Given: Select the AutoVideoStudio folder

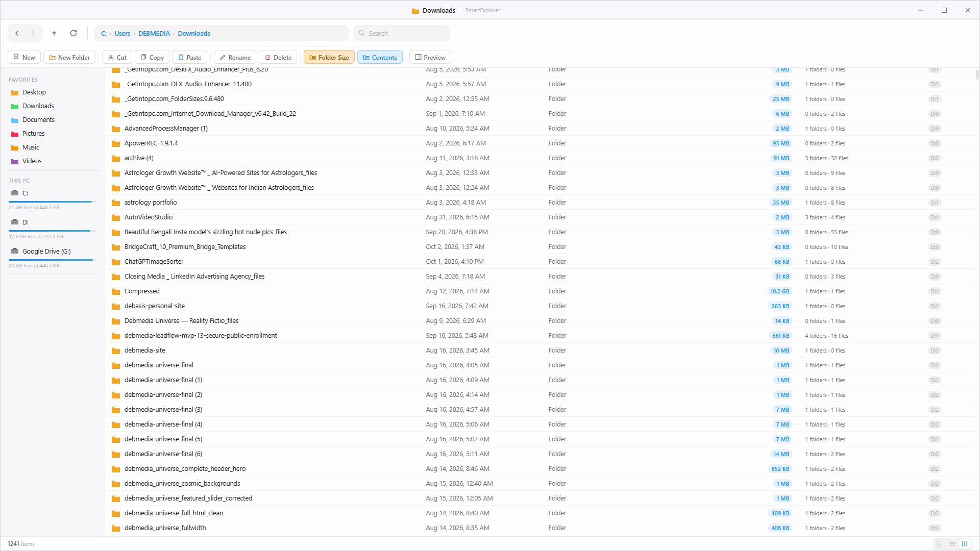Looking at the screenshot, I should tap(541, 217).
